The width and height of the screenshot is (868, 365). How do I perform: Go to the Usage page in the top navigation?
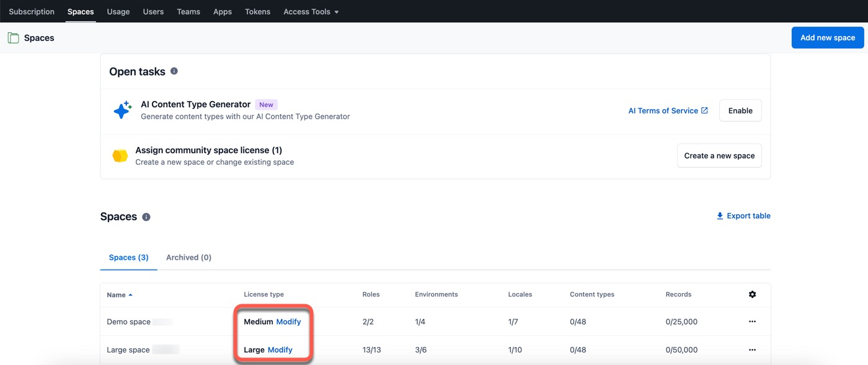pos(118,11)
